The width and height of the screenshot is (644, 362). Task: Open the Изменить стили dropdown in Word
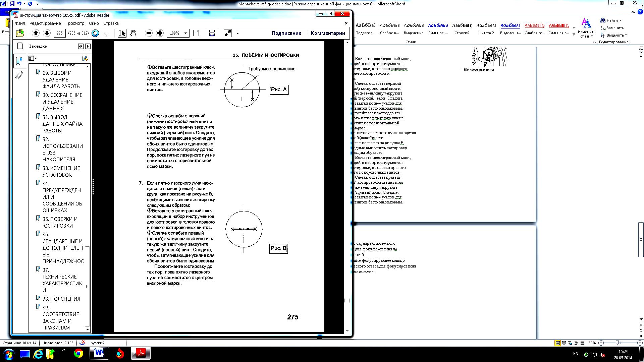point(586,28)
